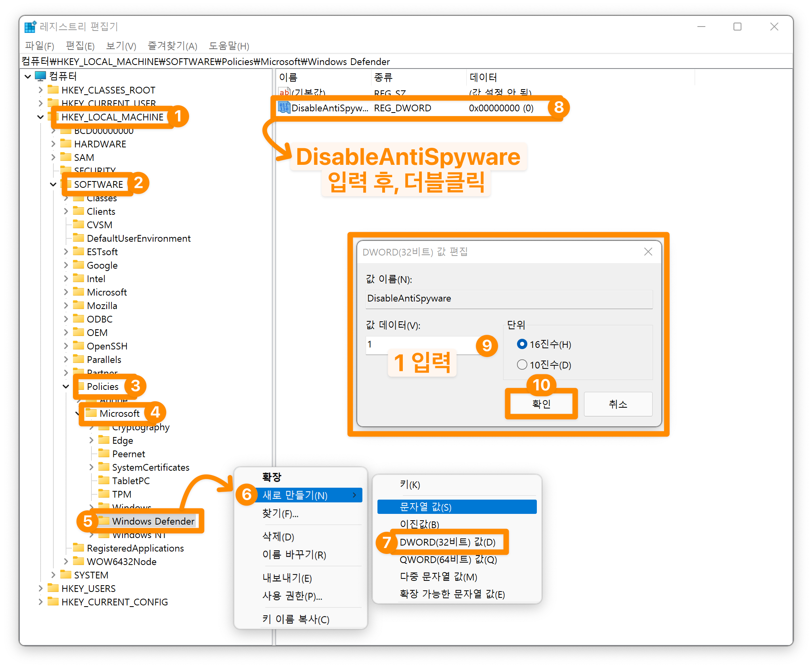The width and height of the screenshot is (812, 668).
Task: Choose DWORD(32비트) 값(D) from submenu
Action: (x=447, y=542)
